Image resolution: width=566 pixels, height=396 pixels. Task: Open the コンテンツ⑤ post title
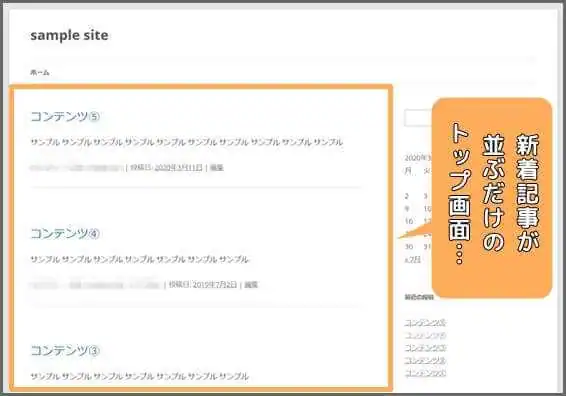(x=65, y=117)
